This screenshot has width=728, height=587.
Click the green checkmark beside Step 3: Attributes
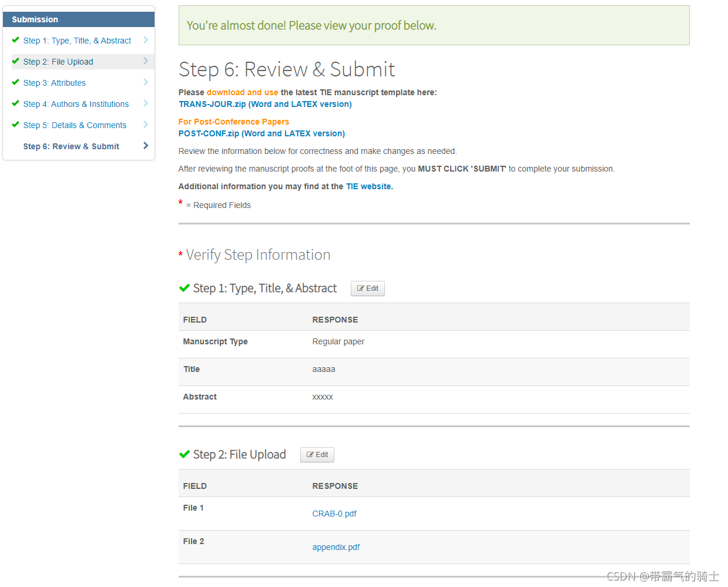coord(15,82)
